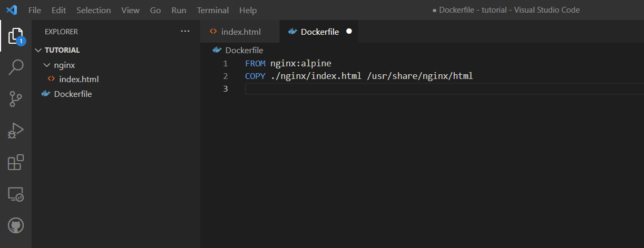
Task: Click the VS Code logo icon
Action: click(x=12, y=10)
